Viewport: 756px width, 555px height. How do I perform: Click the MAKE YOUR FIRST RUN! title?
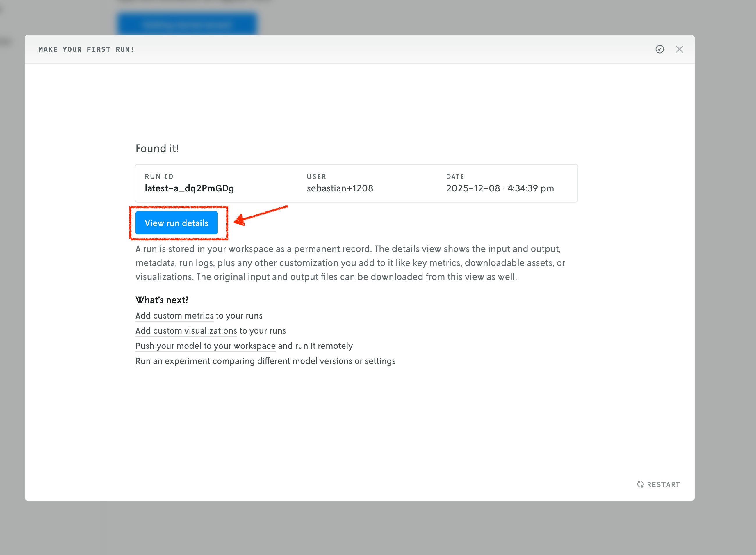point(86,50)
